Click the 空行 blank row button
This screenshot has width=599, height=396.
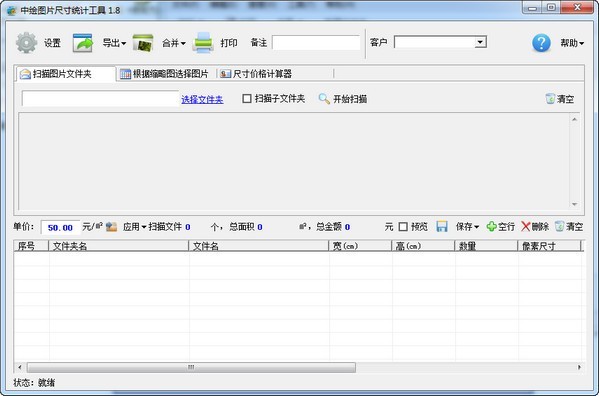[x=506, y=227]
